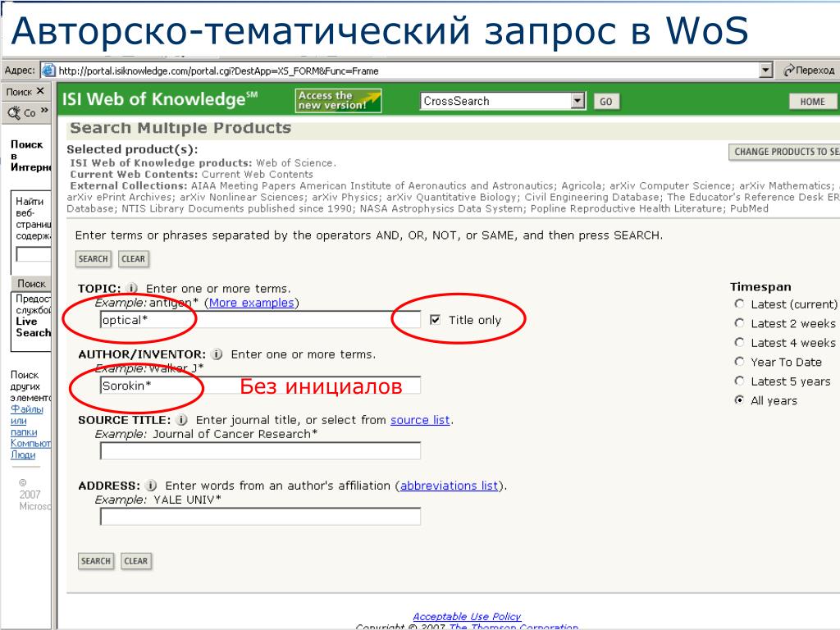Select Year To Date radio button

[x=739, y=362]
